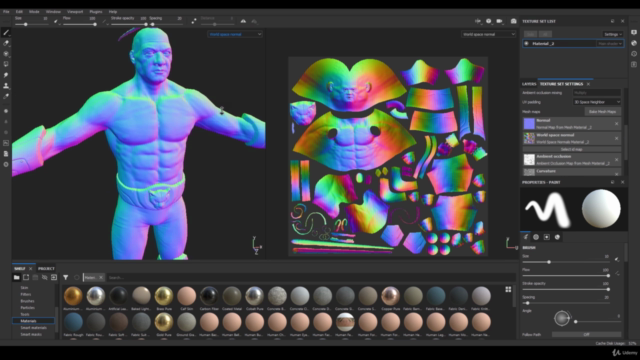Open the UV padding 3D Space Neighbor dropdown

click(x=597, y=102)
